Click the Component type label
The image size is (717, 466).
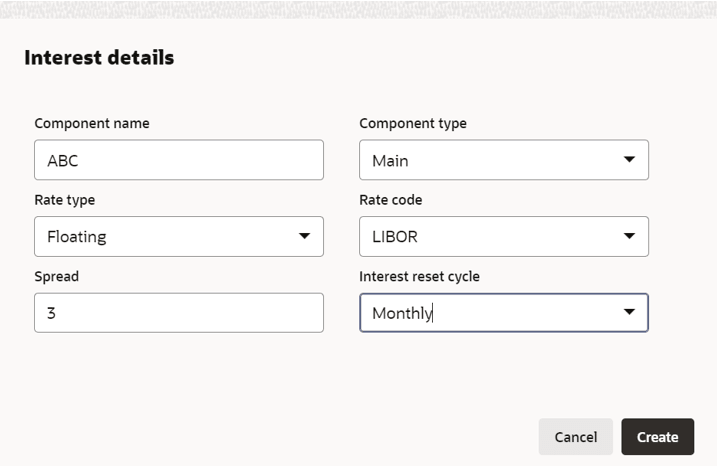click(x=413, y=123)
